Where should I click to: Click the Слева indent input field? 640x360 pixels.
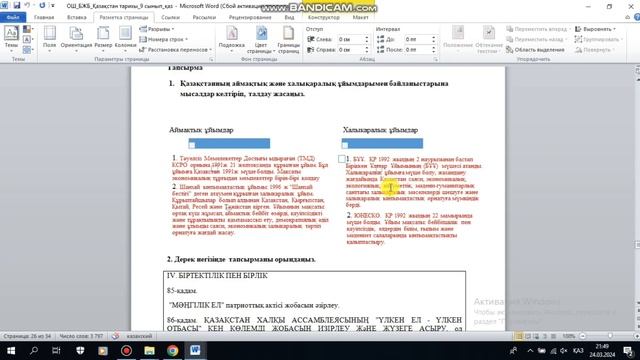pyautogui.click(x=350, y=40)
